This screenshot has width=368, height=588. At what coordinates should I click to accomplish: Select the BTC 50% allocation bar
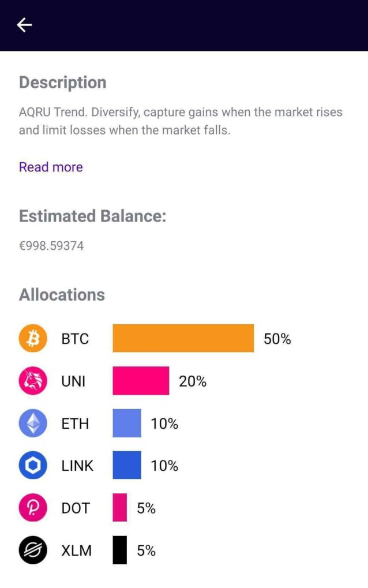[183, 339]
